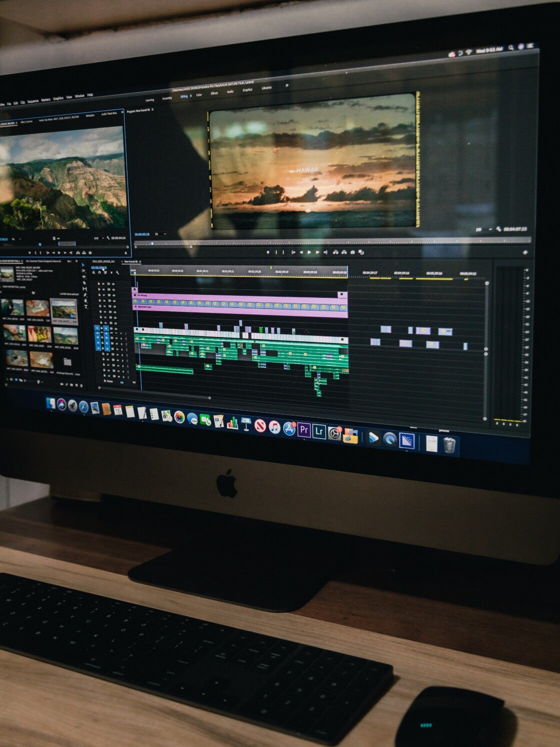Open the Sequence menu

tap(33, 101)
